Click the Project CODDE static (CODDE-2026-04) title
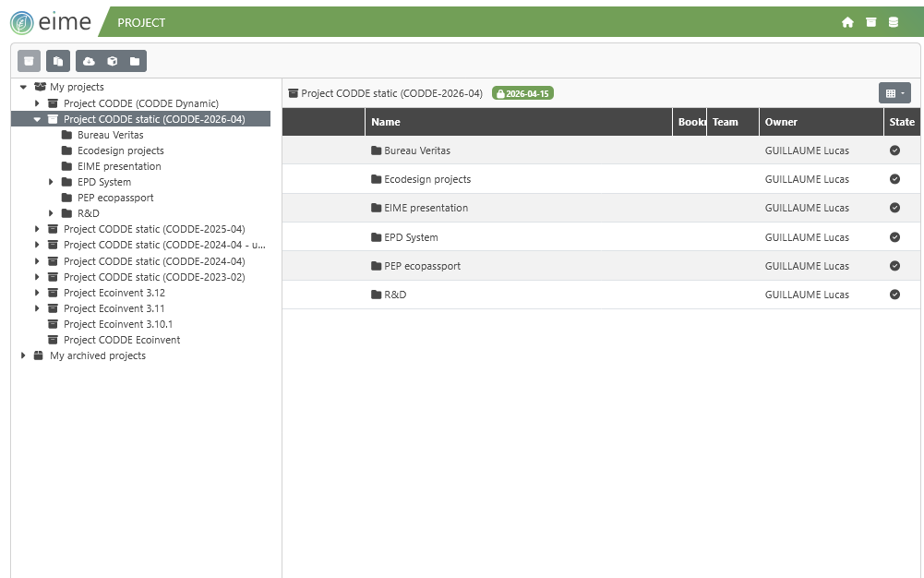Viewport: 924px width, 578px height. (x=391, y=93)
